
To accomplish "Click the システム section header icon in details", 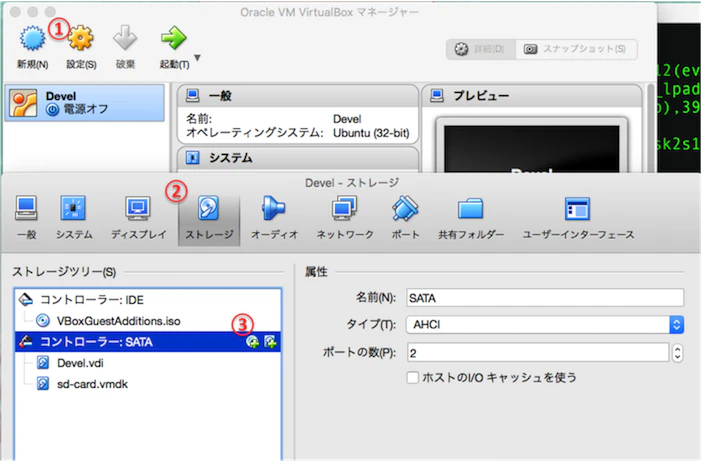I will tap(193, 157).
